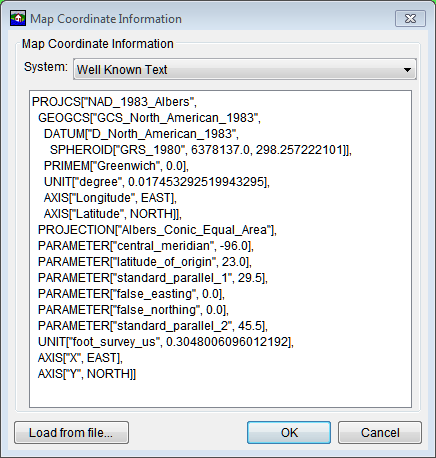Place cursor in the PROJCS NAD_1983_Albers line
Screen dimensions: 436x458
(x=114, y=102)
